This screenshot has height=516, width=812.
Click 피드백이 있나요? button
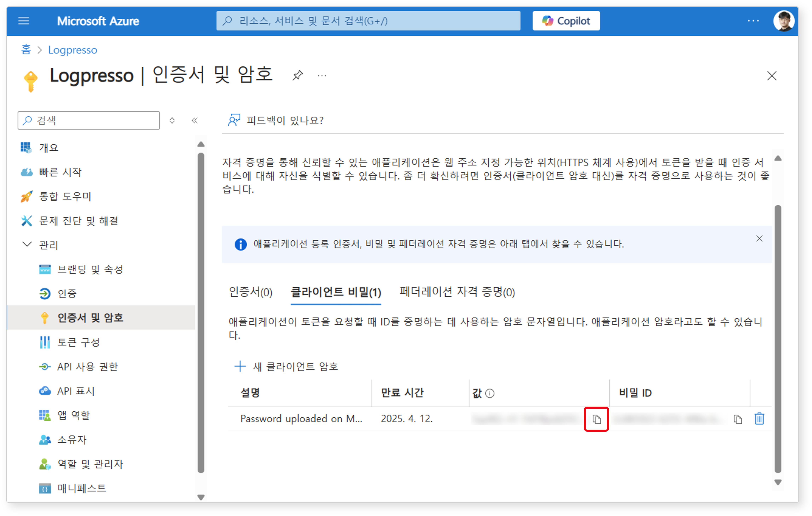[x=276, y=120]
